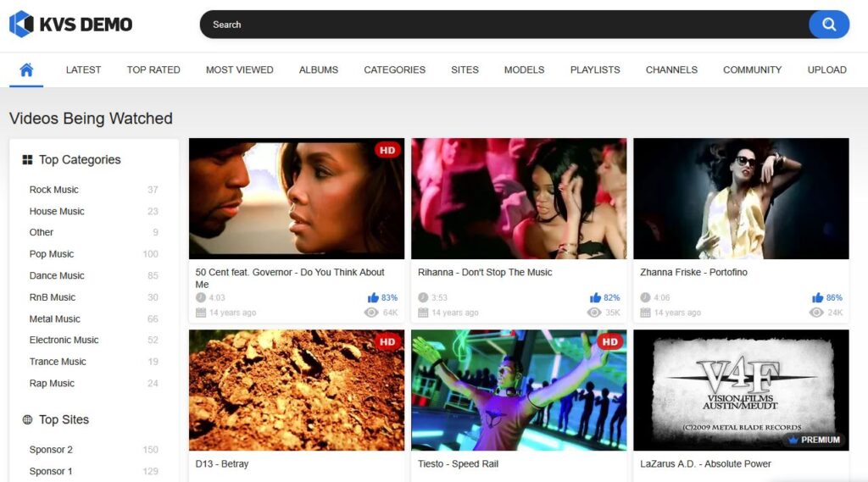The image size is (868, 482).
Task: Open the Upload tab
Action: pos(827,69)
